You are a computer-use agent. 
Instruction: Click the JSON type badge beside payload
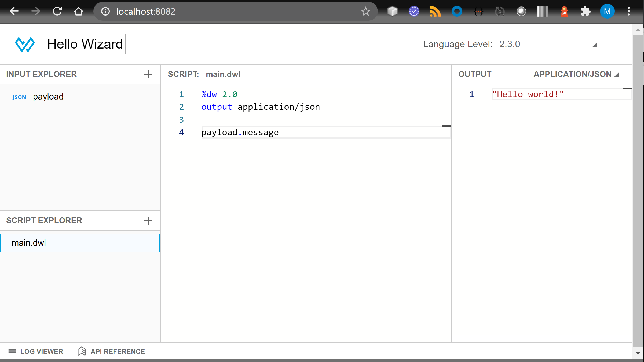pos(19,97)
